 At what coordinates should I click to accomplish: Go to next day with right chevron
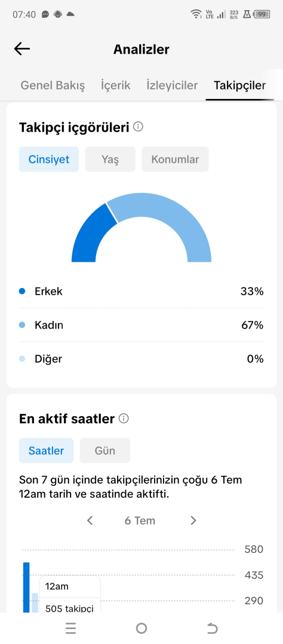[x=193, y=521]
